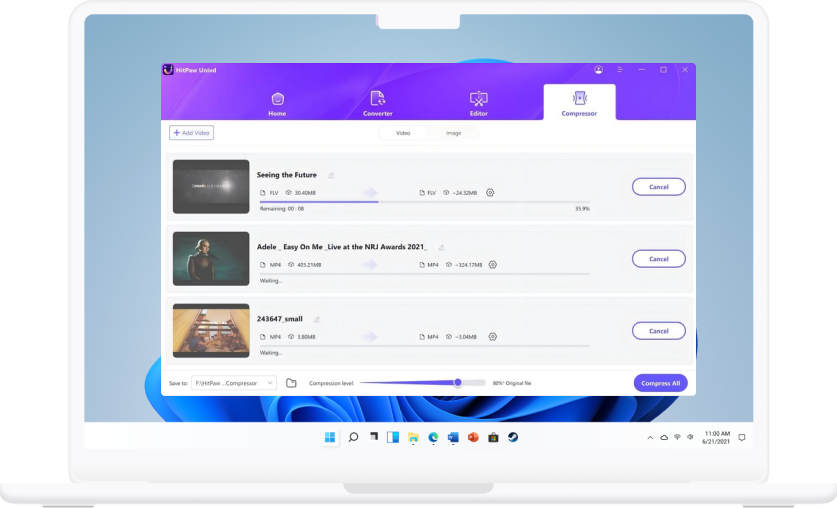Select the 243647_small video thumbnail
Image resolution: width=837 pixels, height=508 pixels.
pyautogui.click(x=211, y=331)
